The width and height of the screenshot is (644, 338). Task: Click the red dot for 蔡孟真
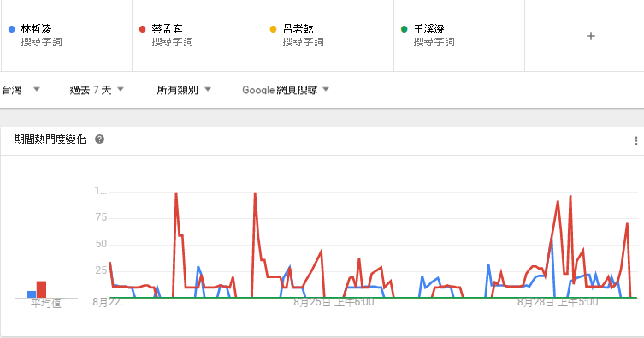(x=143, y=29)
